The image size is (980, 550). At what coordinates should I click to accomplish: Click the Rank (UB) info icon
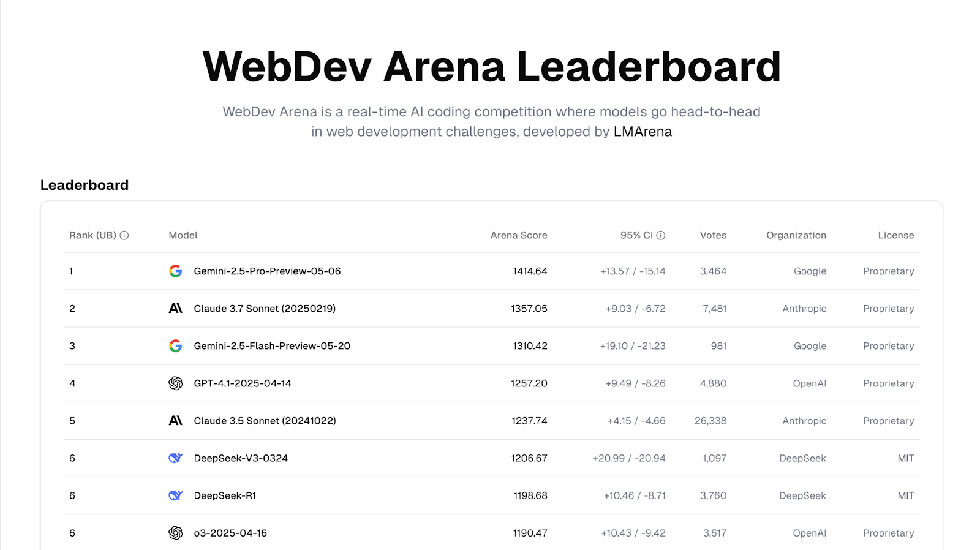tap(124, 235)
